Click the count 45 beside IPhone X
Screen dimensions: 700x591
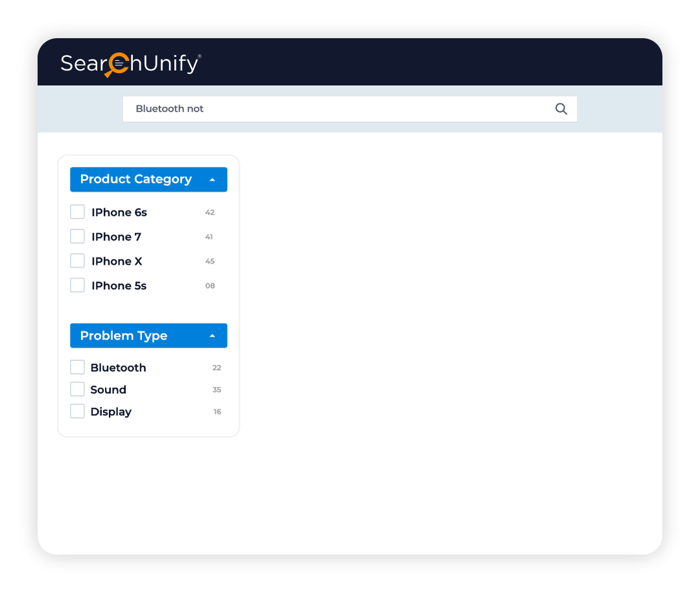(210, 261)
